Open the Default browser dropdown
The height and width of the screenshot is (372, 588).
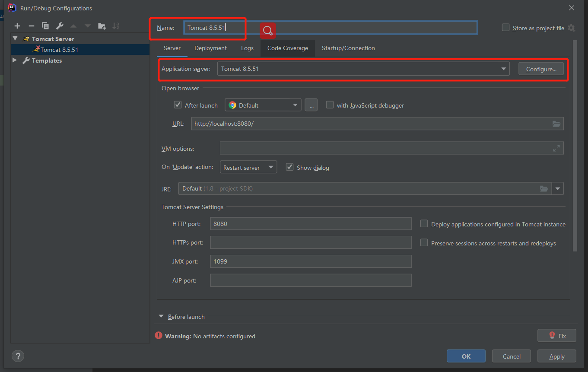click(x=263, y=105)
